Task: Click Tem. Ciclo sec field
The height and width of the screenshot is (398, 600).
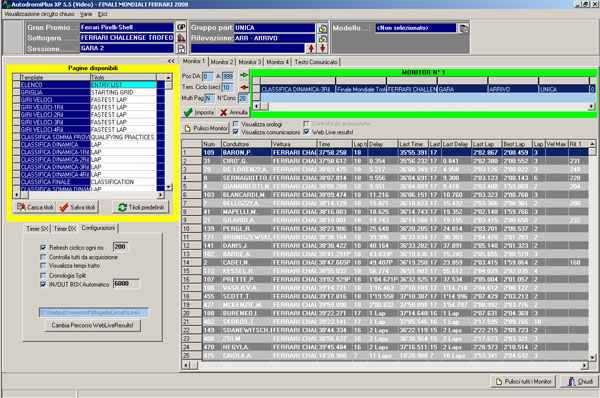Action: pyautogui.click(x=227, y=87)
